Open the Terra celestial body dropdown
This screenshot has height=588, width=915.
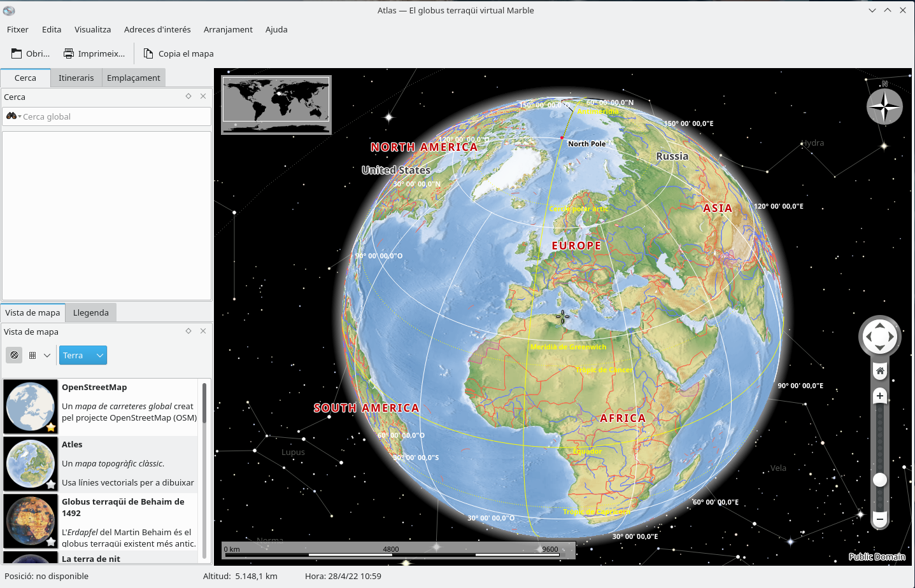(x=83, y=355)
